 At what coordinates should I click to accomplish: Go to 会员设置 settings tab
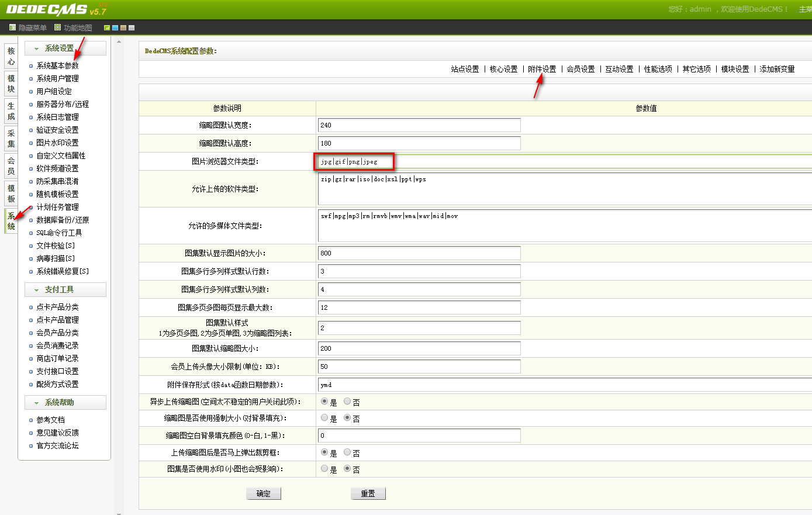click(581, 69)
